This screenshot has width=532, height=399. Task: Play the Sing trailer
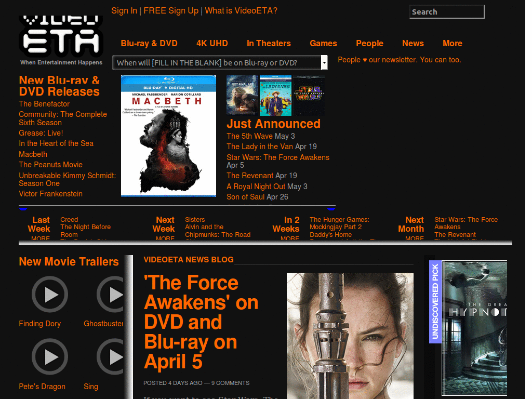pyautogui.click(x=111, y=356)
